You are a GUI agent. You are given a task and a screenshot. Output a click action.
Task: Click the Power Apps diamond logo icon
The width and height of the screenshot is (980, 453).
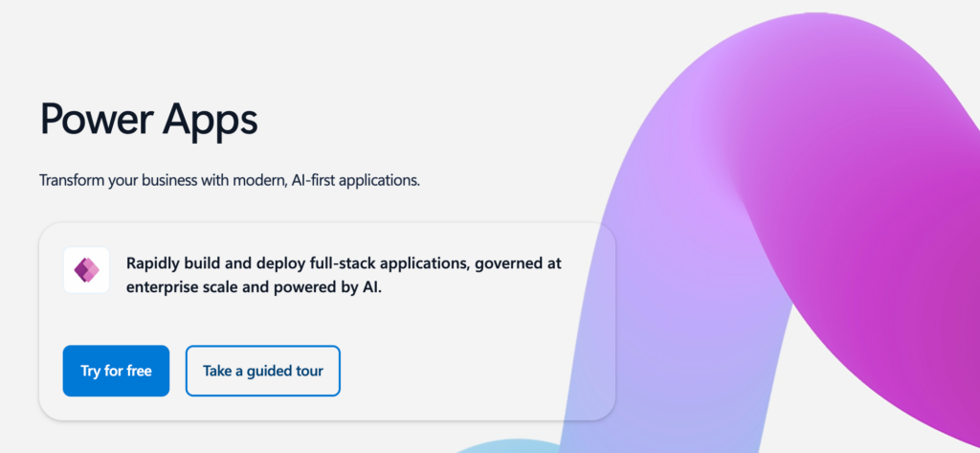tap(87, 270)
